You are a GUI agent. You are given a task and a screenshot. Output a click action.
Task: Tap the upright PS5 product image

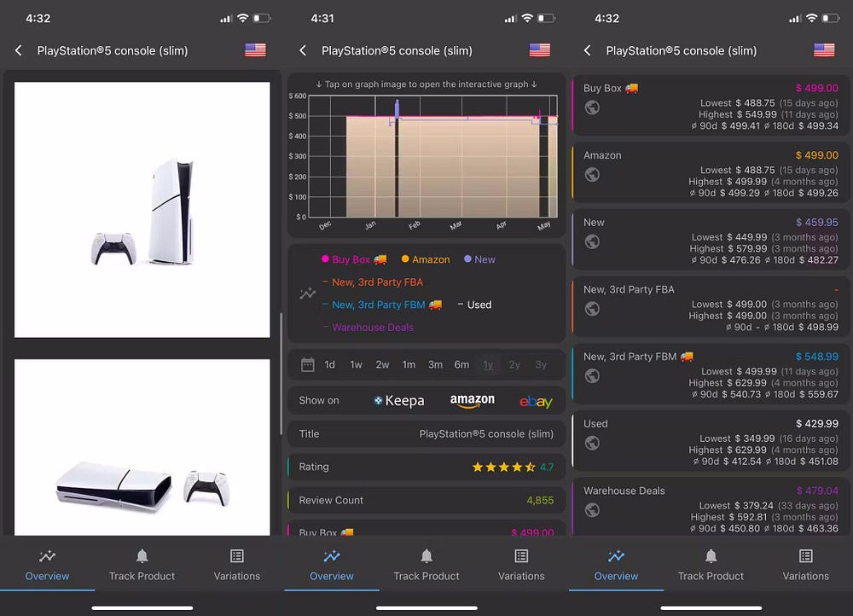(142, 210)
